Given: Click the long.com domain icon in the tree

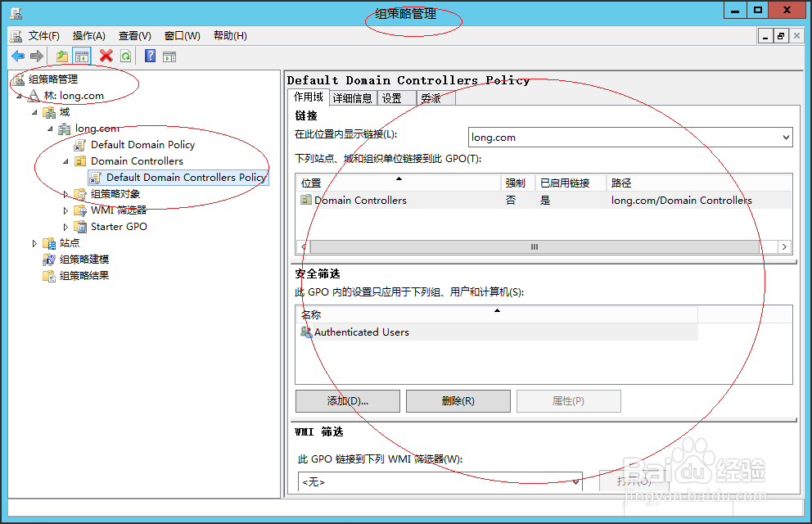Looking at the screenshot, I should coord(65,129).
